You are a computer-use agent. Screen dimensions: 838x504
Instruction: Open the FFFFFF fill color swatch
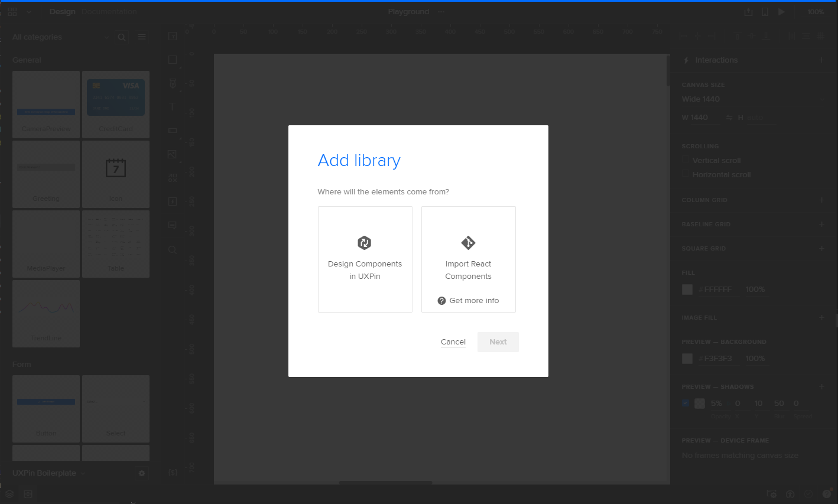[x=687, y=290]
